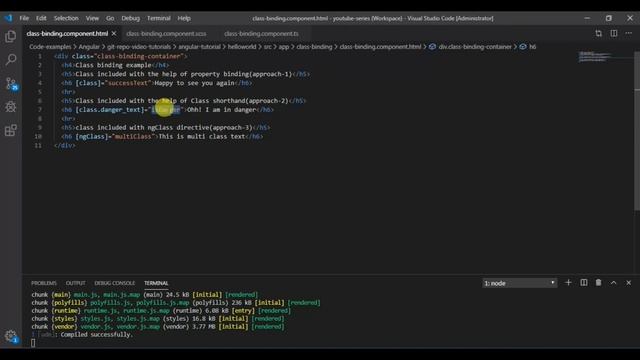Open the Extensions view in activity bar

pos(11,131)
